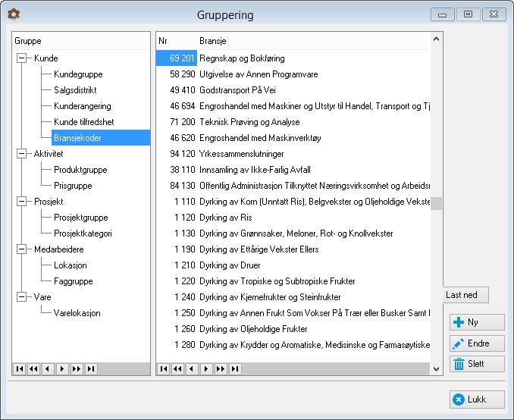This screenshot has width=514, height=420.
Task: Go to previous record in Bransje list
Action: 192,369
